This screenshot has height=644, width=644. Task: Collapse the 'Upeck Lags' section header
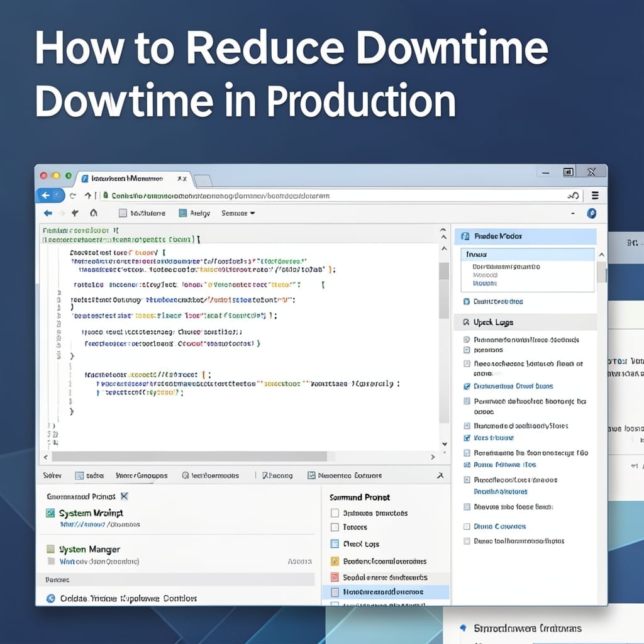coord(525,322)
